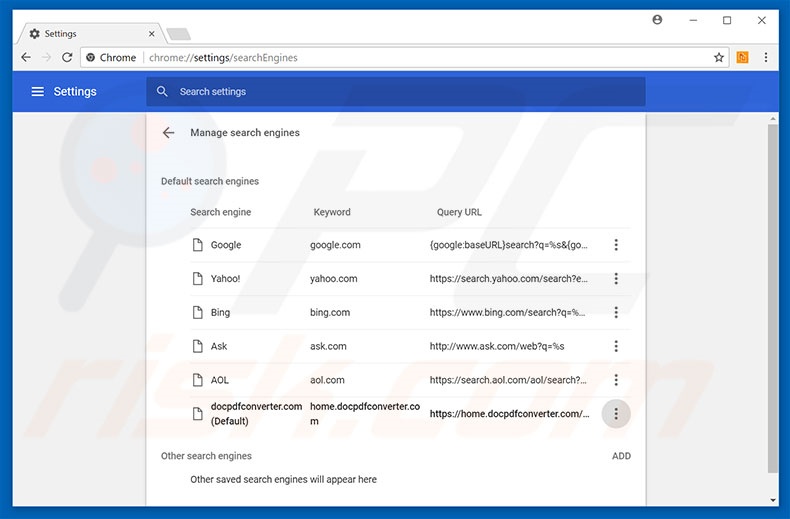
Task: Click the Search engine column header
Action: click(221, 212)
